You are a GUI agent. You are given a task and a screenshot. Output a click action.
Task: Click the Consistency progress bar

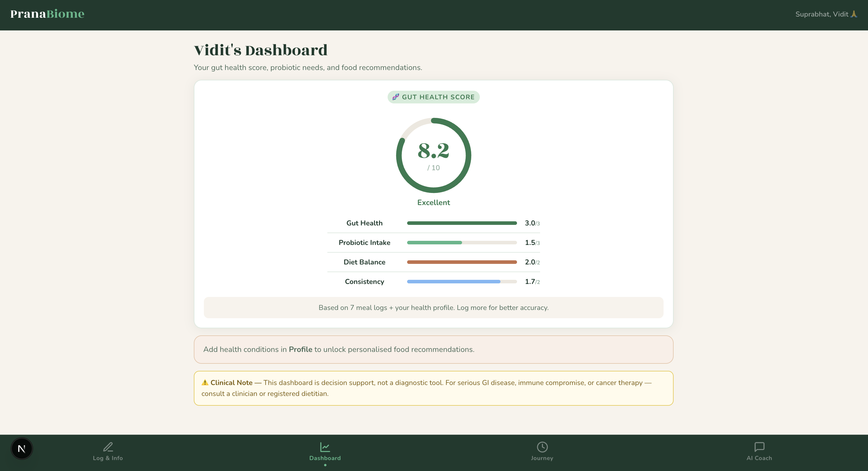(x=462, y=282)
